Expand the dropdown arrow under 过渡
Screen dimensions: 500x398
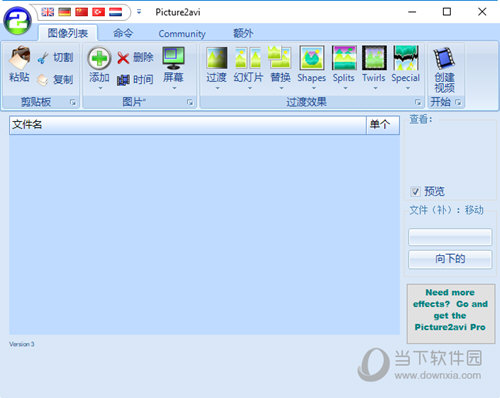tap(217, 89)
